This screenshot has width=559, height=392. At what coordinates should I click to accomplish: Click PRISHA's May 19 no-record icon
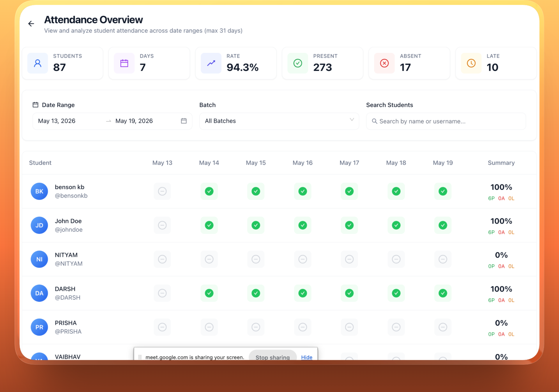click(443, 327)
